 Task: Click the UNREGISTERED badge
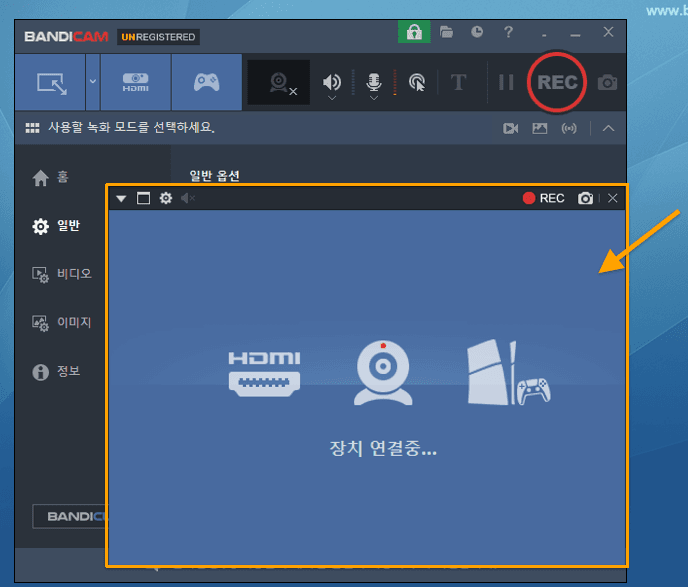[158, 37]
